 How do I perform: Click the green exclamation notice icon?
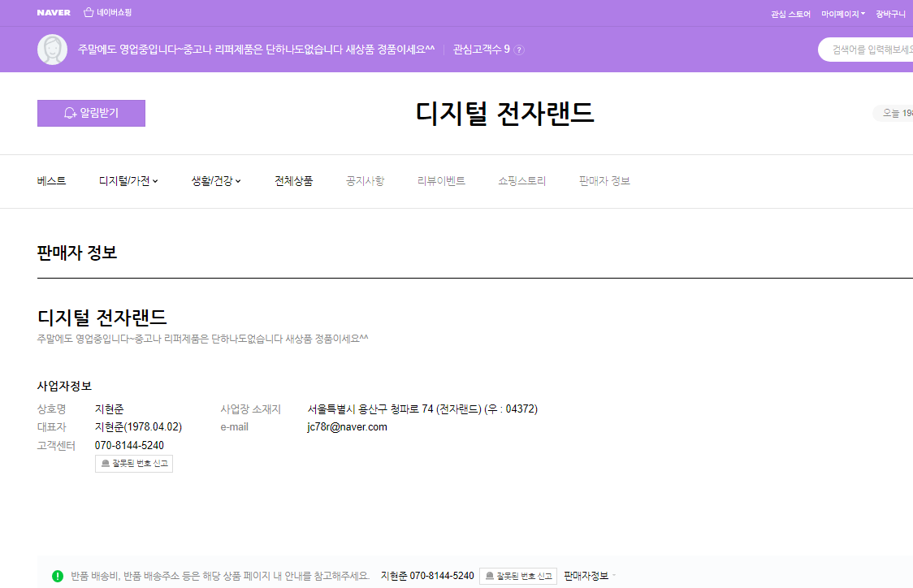(58, 576)
